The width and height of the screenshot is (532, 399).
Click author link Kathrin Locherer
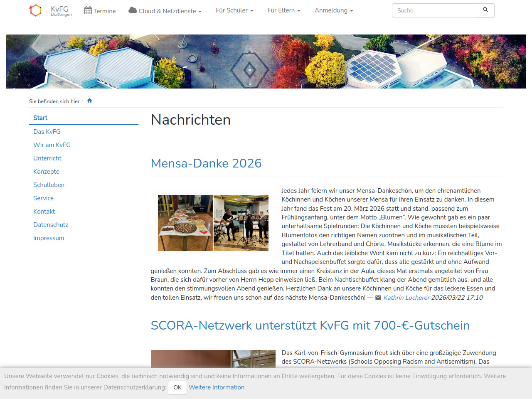click(406, 298)
